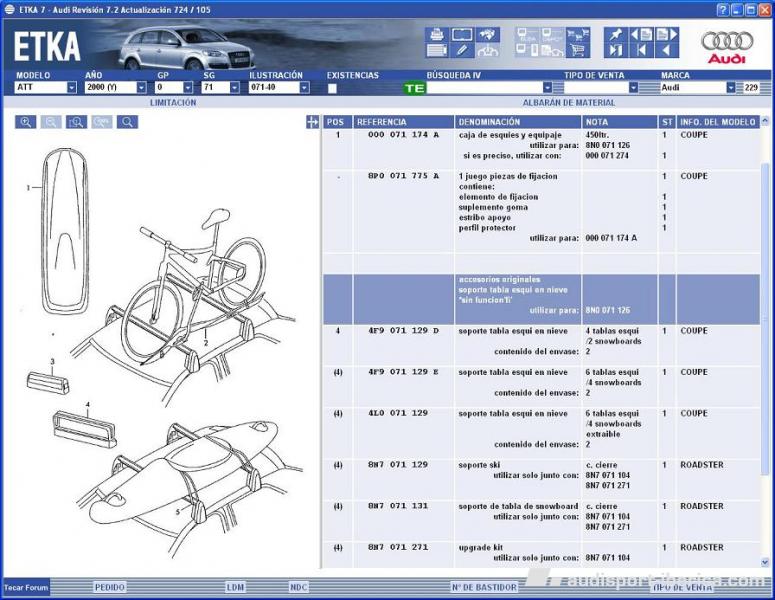Click the Audi logo
The width and height of the screenshot is (775, 600).
coord(727,47)
